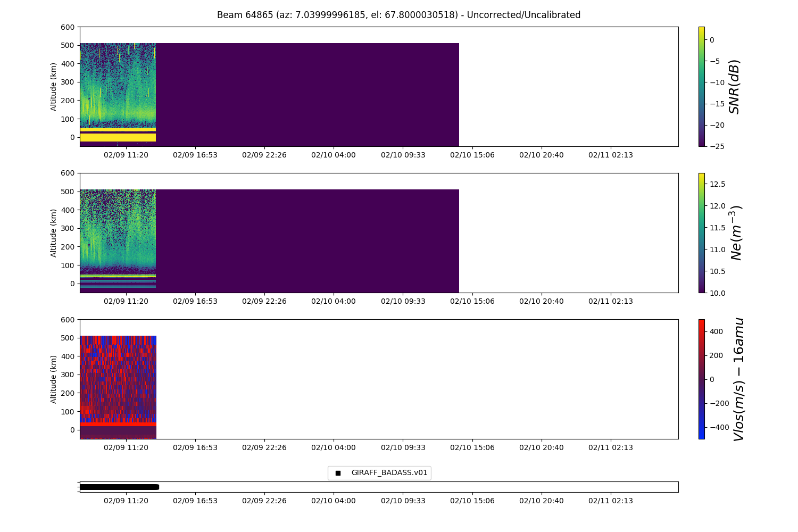
Task: Click the solid red band in velocity plot
Action: pos(118,424)
